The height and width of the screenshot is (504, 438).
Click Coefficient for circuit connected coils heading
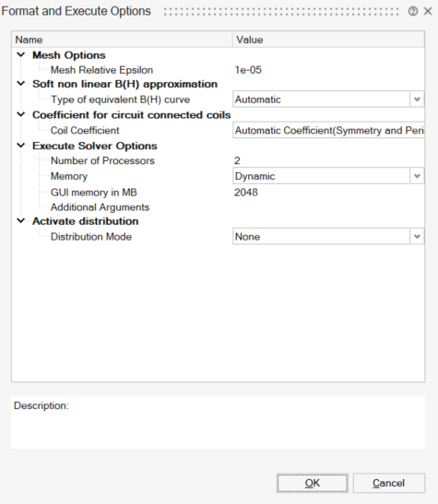(x=132, y=115)
